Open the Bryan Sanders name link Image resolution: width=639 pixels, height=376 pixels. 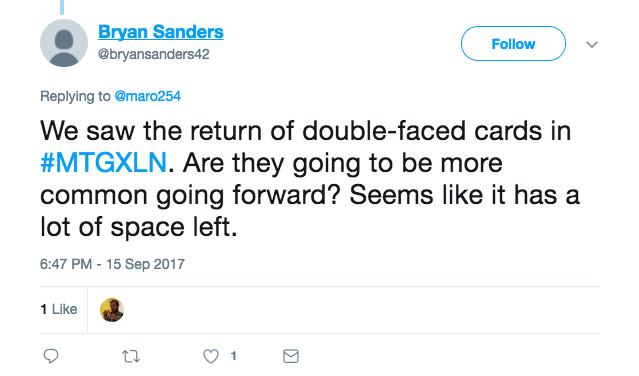click(x=161, y=32)
